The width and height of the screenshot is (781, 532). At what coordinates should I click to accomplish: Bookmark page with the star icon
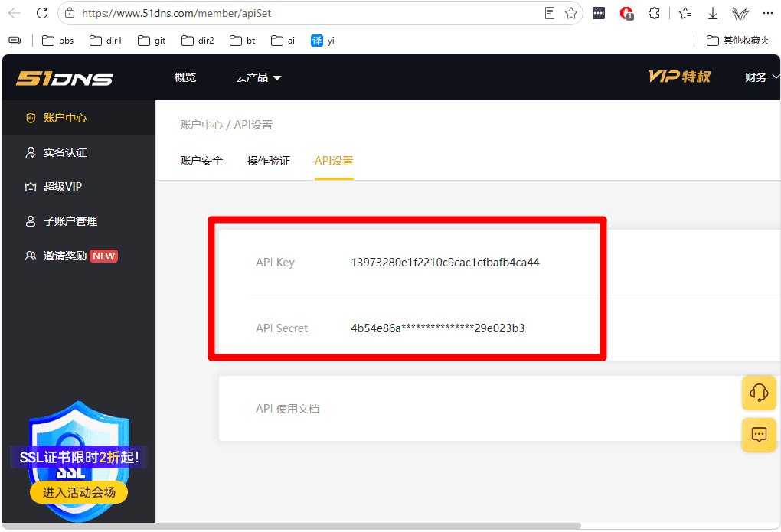pos(571,13)
